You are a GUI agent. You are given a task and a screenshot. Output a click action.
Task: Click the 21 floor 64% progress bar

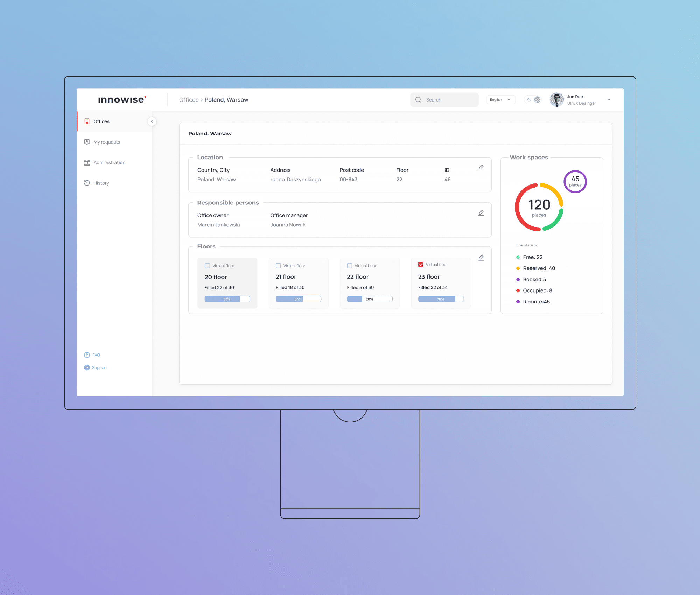tap(298, 299)
